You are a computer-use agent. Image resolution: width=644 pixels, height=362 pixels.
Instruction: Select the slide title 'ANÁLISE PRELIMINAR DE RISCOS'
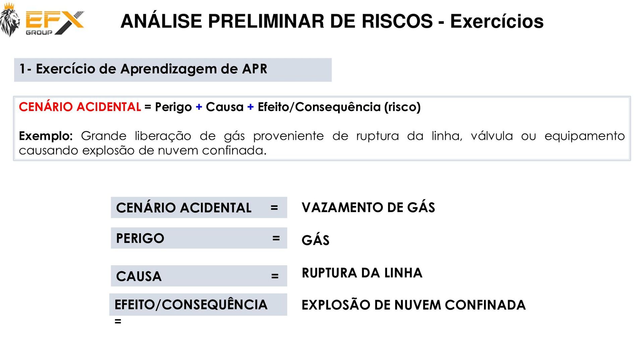[x=277, y=21]
